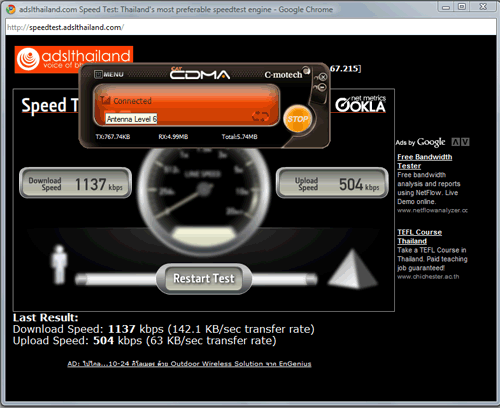Minimize the CDMA dialer with minus icon
The image size is (500, 408).
(322, 87)
